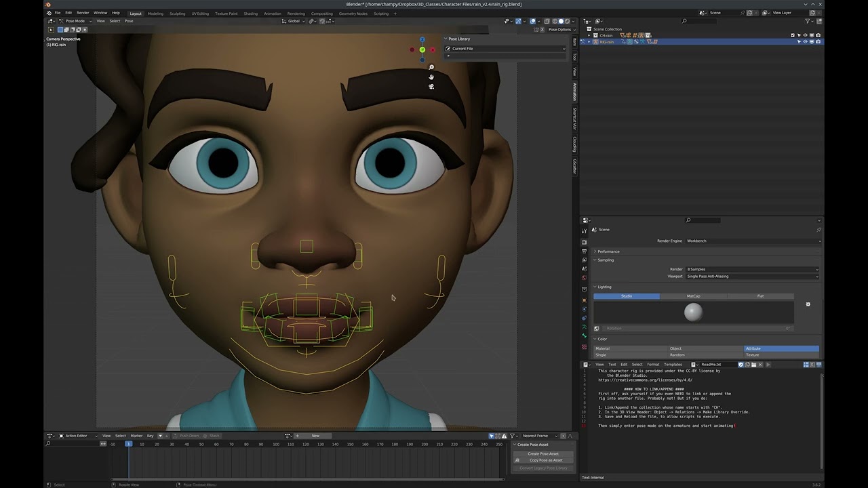
Task: Click the world space lighting globe icon
Action: [597, 328]
